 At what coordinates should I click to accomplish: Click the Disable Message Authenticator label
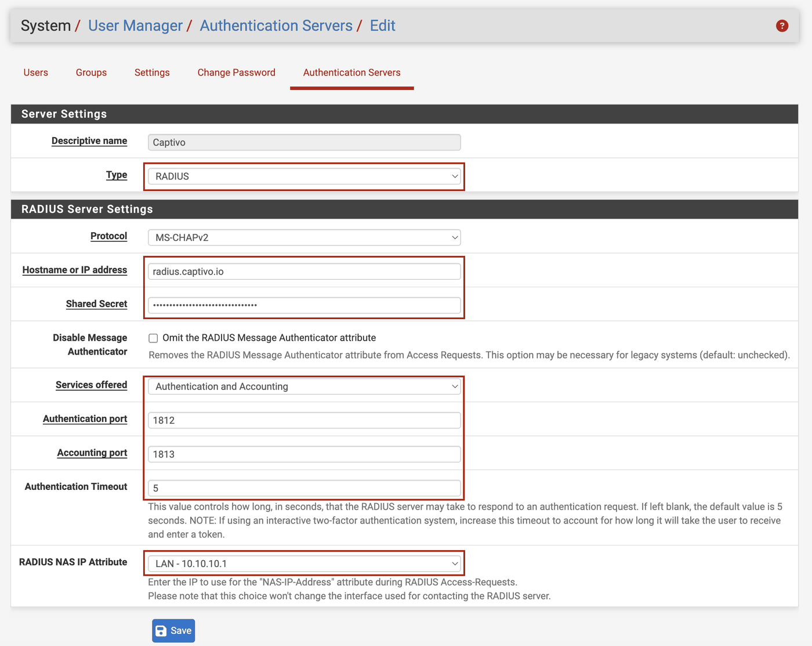pyautogui.click(x=90, y=345)
